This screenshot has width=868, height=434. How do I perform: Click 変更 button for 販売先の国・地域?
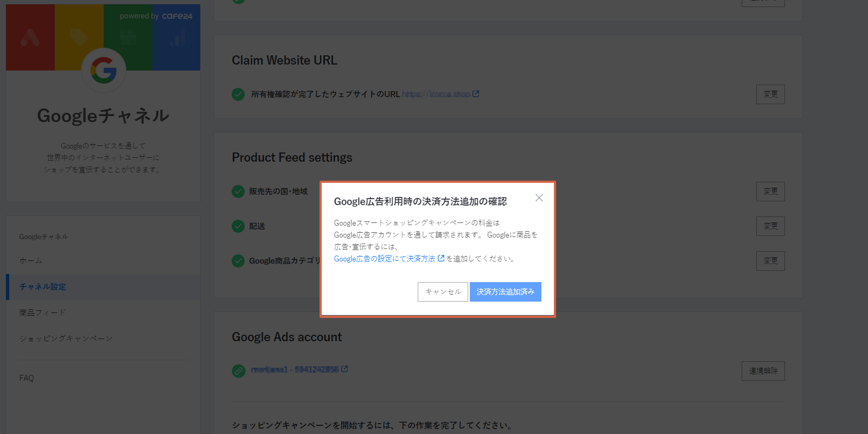point(770,192)
